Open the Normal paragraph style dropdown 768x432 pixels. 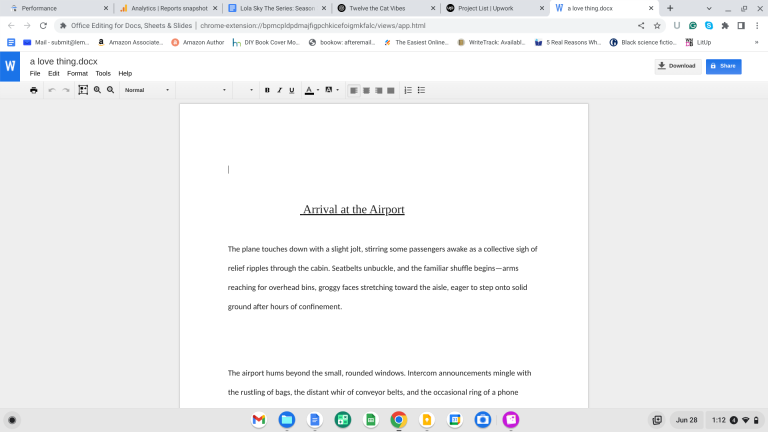click(146, 90)
